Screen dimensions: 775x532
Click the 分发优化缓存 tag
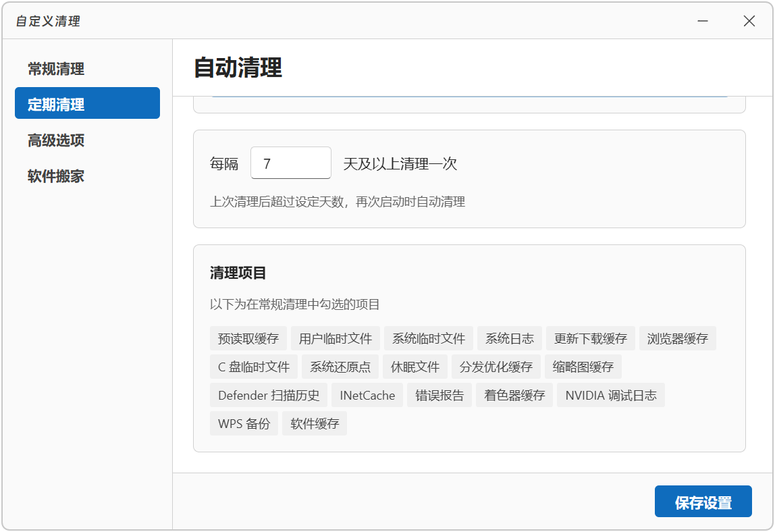point(496,367)
